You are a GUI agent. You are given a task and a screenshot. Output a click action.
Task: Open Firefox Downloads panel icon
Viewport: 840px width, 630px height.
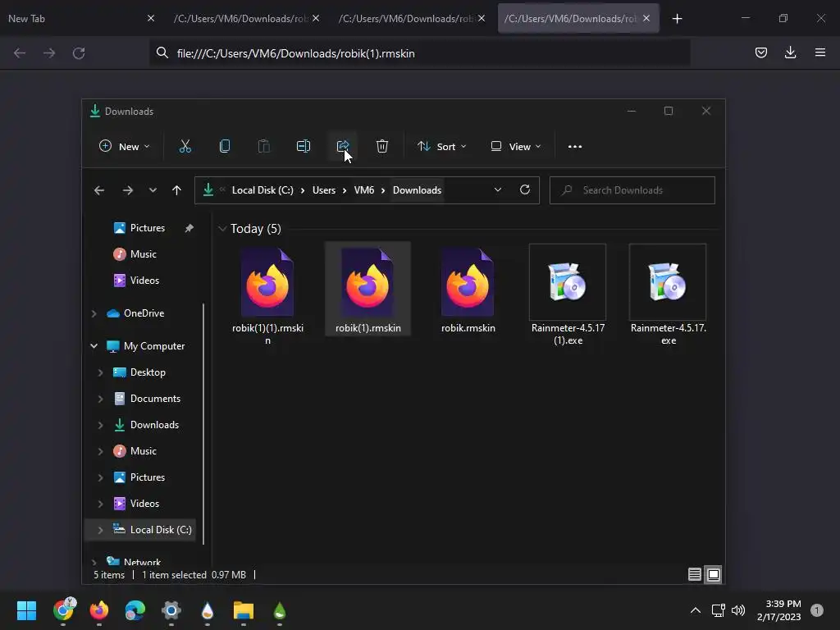[x=790, y=52]
